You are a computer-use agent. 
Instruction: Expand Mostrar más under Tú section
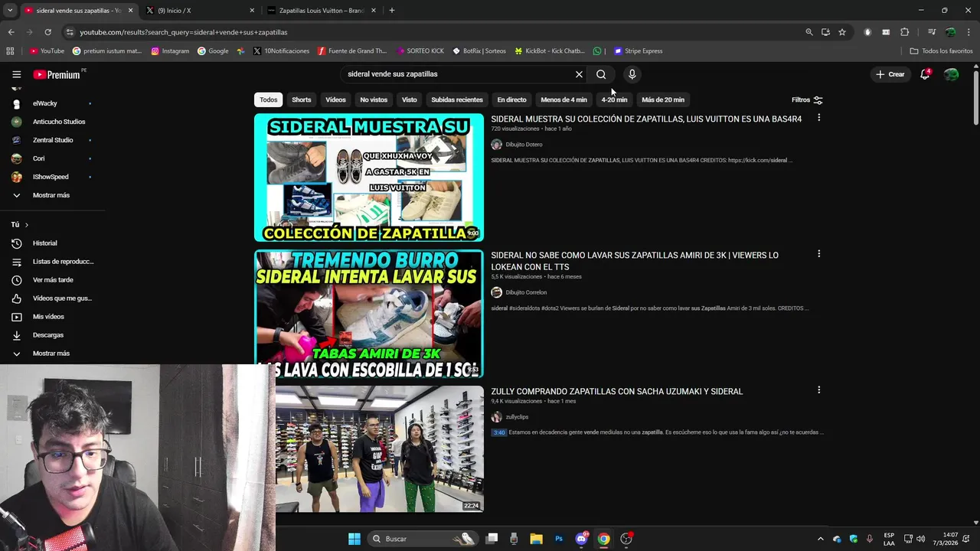pos(52,354)
